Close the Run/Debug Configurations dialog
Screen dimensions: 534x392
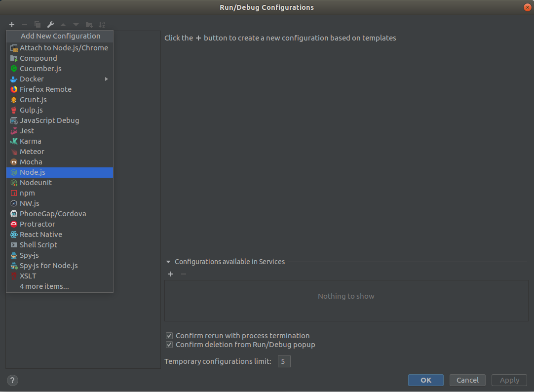pos(527,7)
